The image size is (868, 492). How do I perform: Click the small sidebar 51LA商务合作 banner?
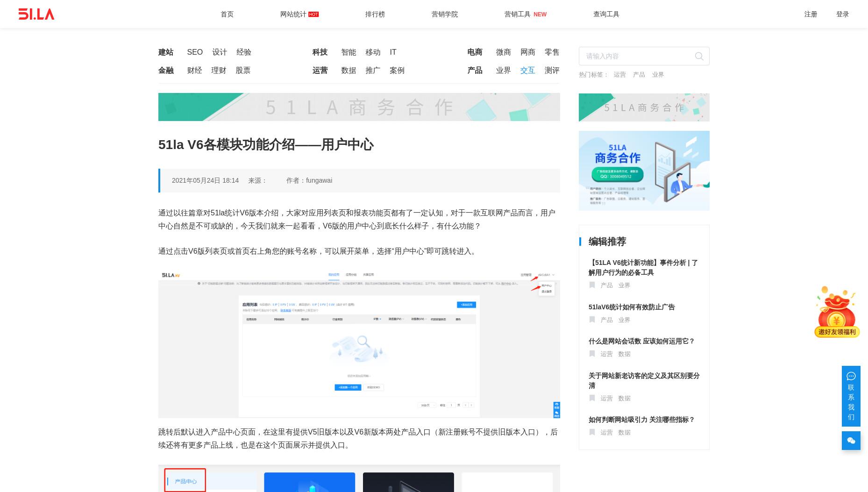[644, 107]
